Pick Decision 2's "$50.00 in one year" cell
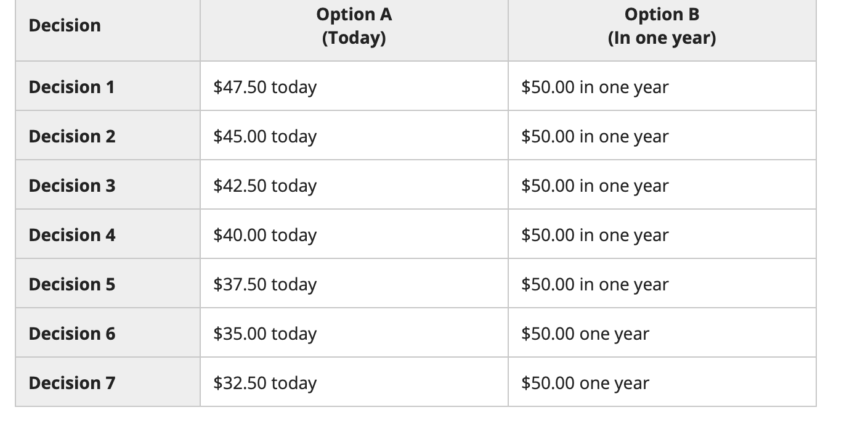Screen dimensions: 868x423 point(594,136)
